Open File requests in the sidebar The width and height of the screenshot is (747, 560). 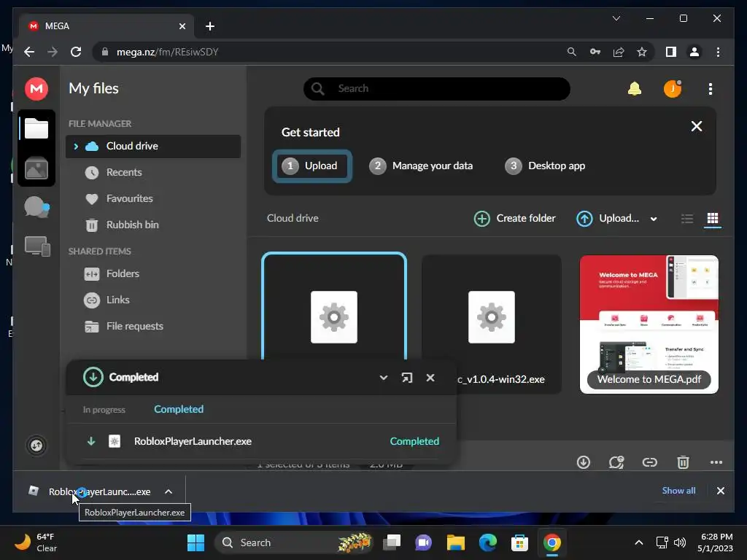134,326
